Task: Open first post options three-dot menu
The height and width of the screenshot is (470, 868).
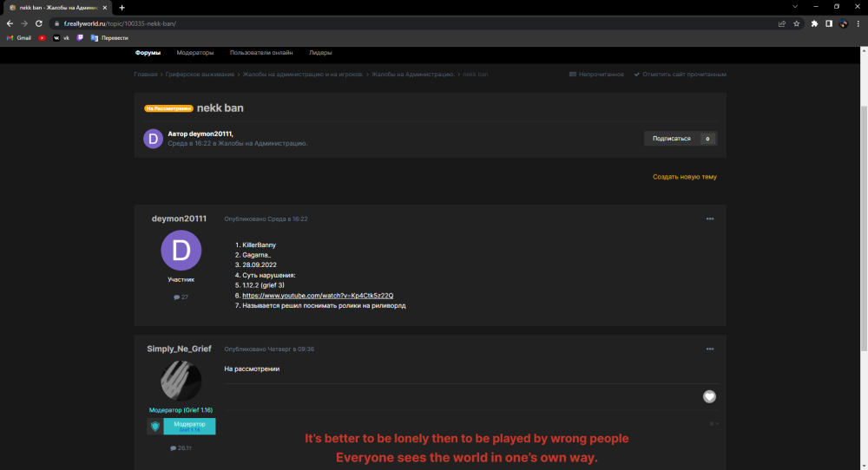Action: pyautogui.click(x=710, y=219)
